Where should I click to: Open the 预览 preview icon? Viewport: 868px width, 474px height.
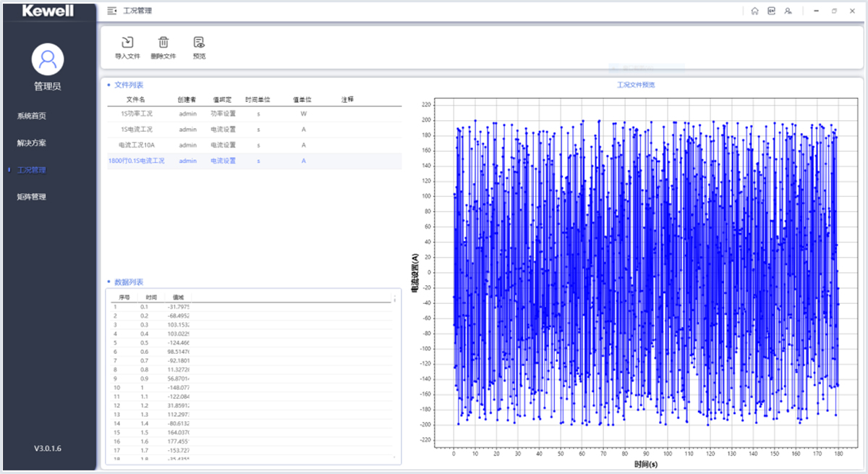tap(199, 43)
